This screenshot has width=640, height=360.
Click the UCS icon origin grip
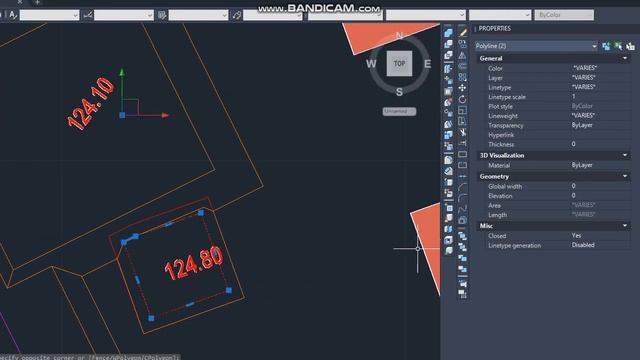[x=122, y=116]
